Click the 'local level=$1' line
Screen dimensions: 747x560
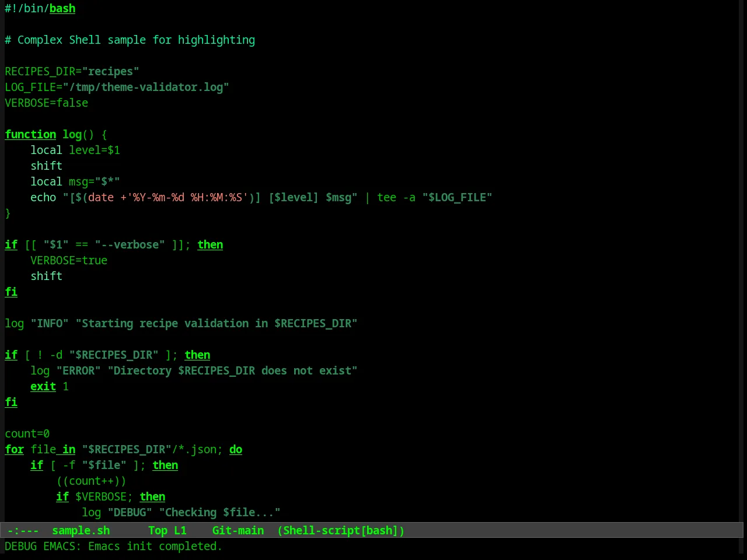point(75,150)
